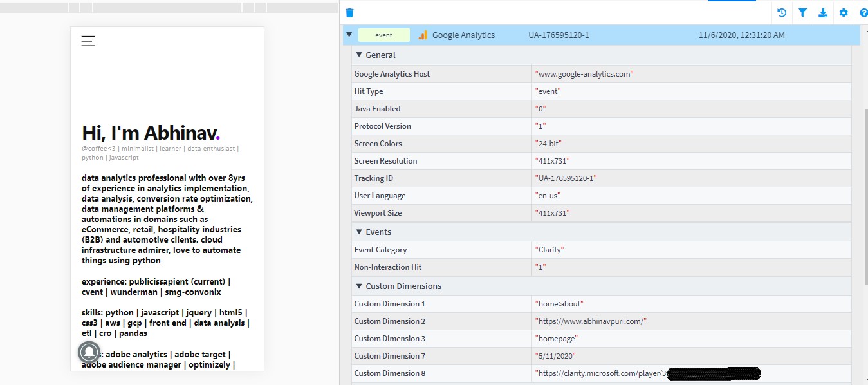Select the tracking ID UA-176595120-1 in header
The width and height of the screenshot is (868, 385).
(x=559, y=35)
